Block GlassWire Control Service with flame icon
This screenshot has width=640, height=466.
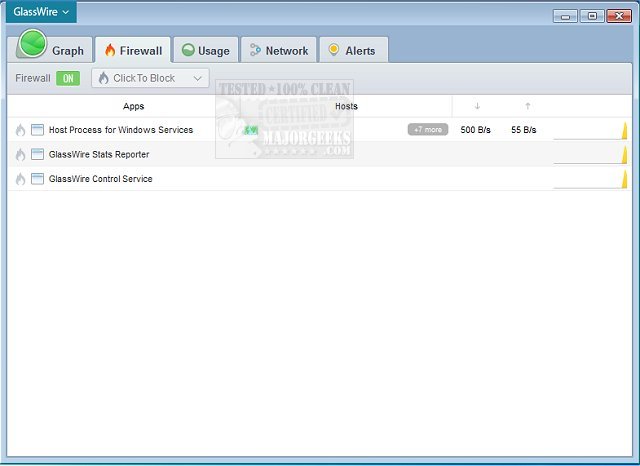[20, 179]
